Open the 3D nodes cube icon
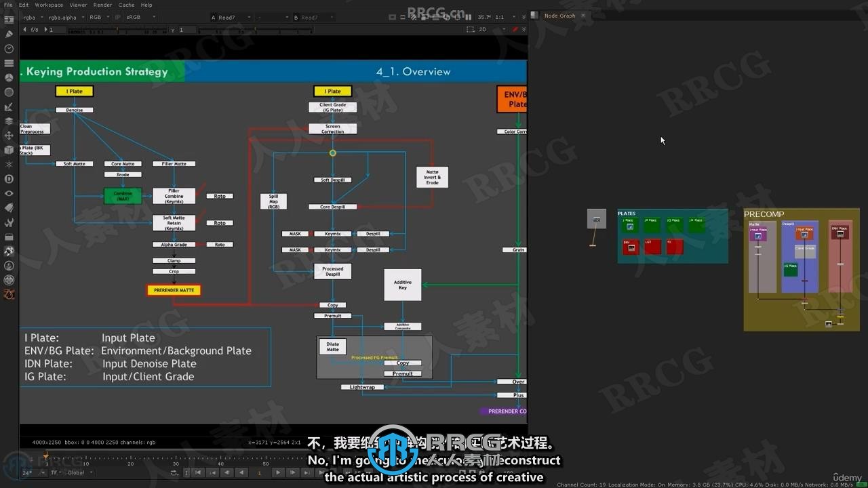 9,150
